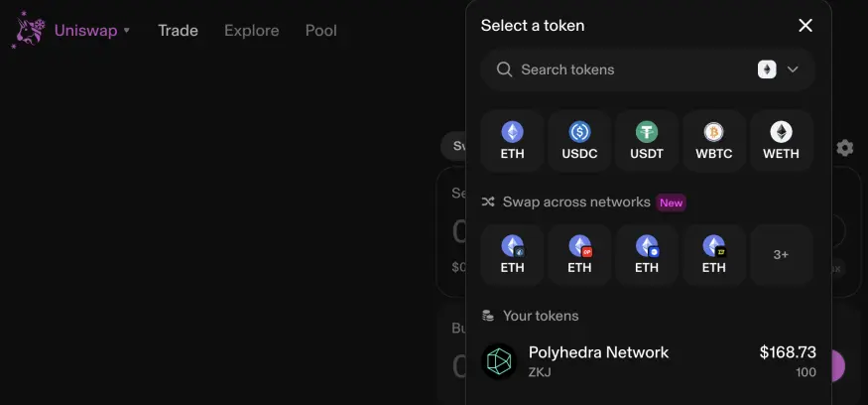The image size is (868, 405).
Task: Select Polyhedra Network ZKJ token
Action: 648,361
